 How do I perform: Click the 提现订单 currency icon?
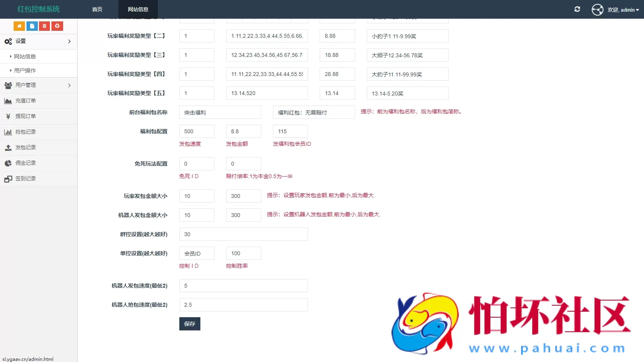8,116
